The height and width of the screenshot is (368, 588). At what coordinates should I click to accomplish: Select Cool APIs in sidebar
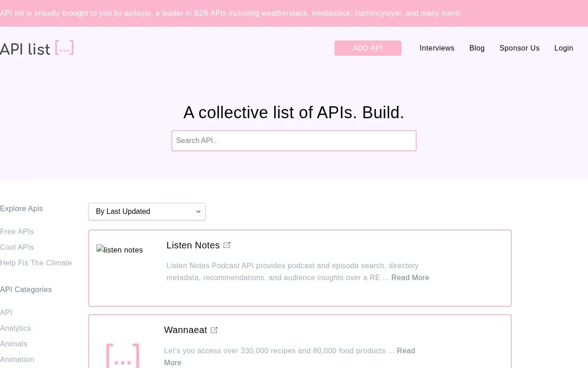(x=17, y=247)
